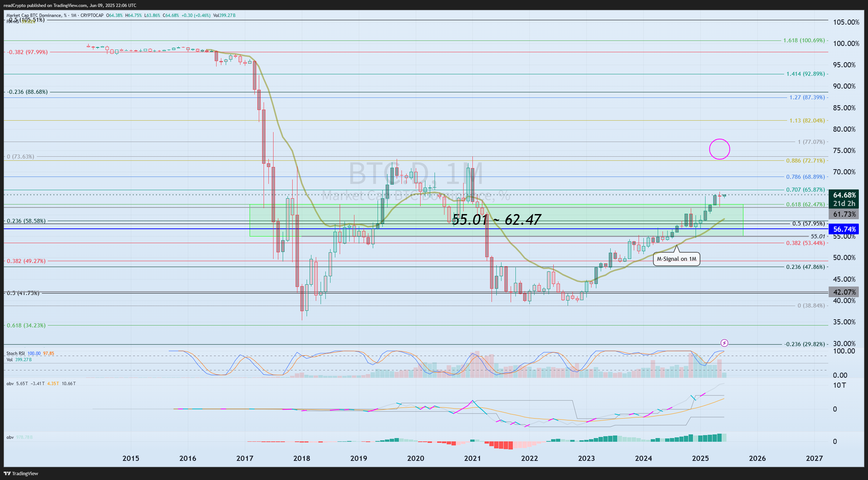Click the 85.00% price scale label
Screen dimensions: 868x480
[844, 108]
